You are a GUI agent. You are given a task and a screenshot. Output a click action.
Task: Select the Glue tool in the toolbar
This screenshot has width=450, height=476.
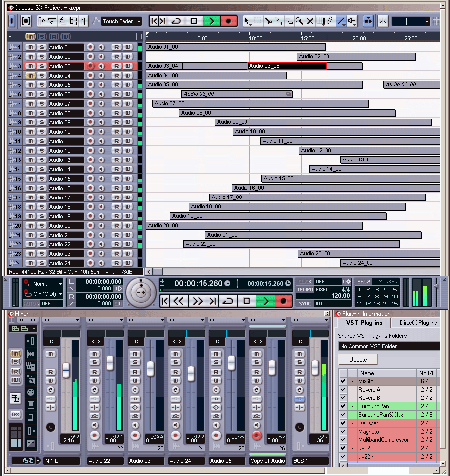click(279, 21)
